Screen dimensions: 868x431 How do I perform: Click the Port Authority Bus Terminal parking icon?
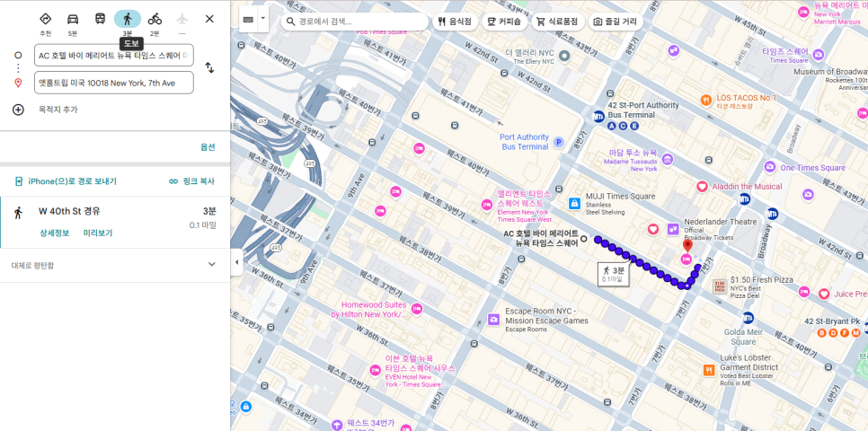pyautogui.click(x=559, y=142)
